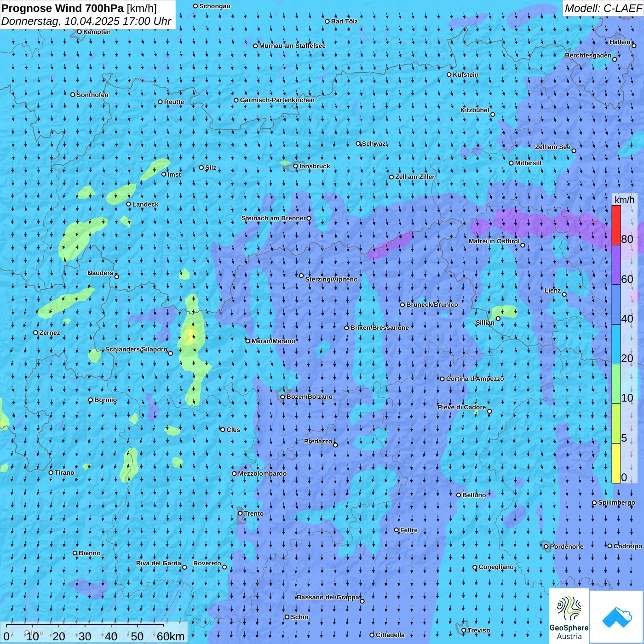Select the Bozen/Bolzano city label

tap(309, 397)
